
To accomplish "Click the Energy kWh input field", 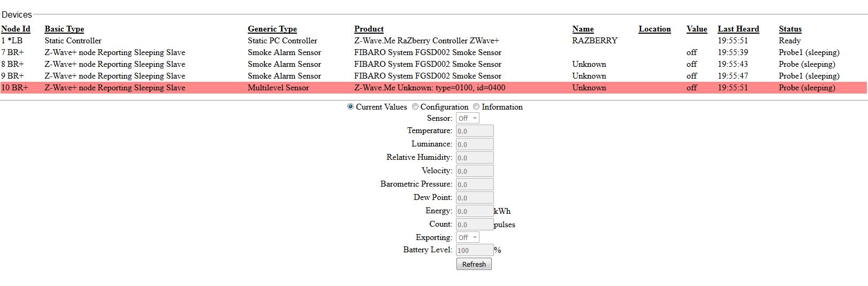I will point(475,211).
